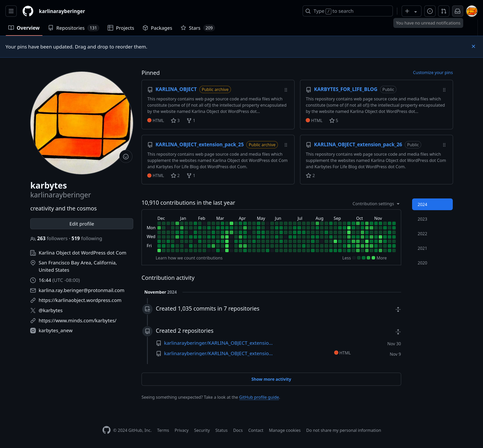Select the 2024 contribution year

click(x=432, y=204)
